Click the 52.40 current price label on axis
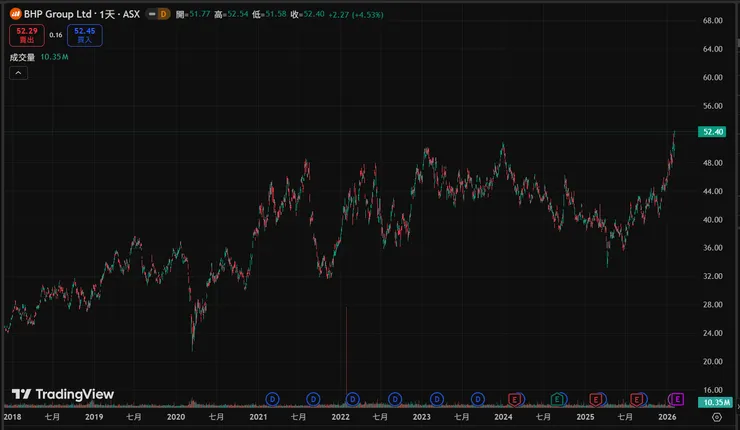The width and height of the screenshot is (740, 430). tap(713, 132)
